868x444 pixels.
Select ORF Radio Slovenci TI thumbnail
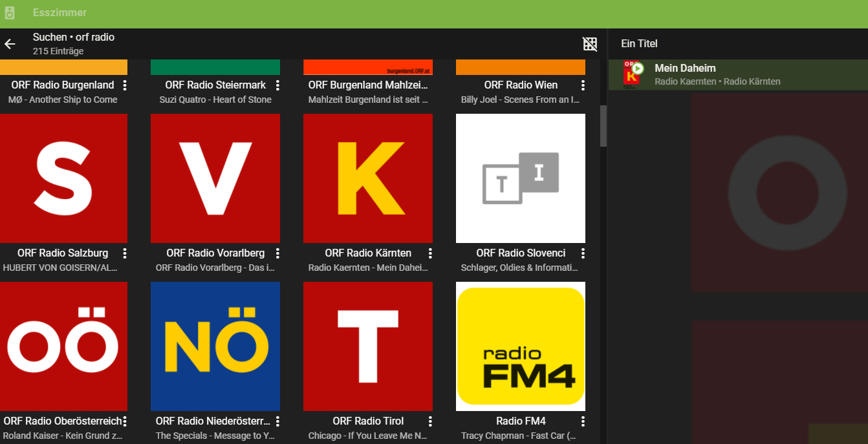(521, 178)
